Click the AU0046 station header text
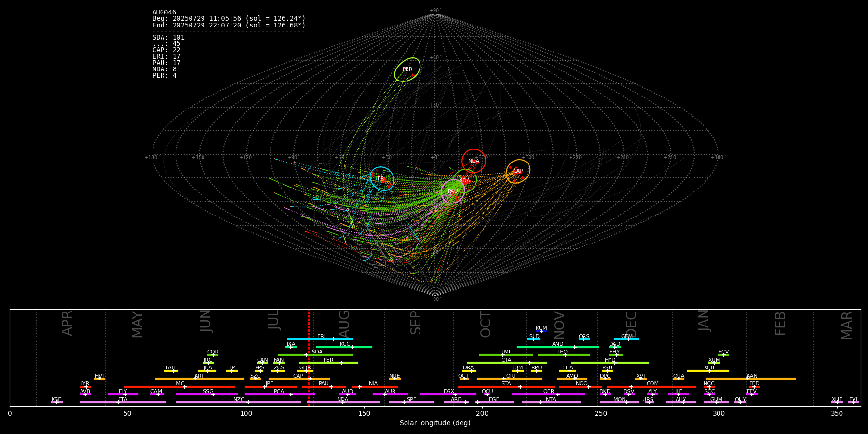Viewport: 868px width, 434px height. 164,13
